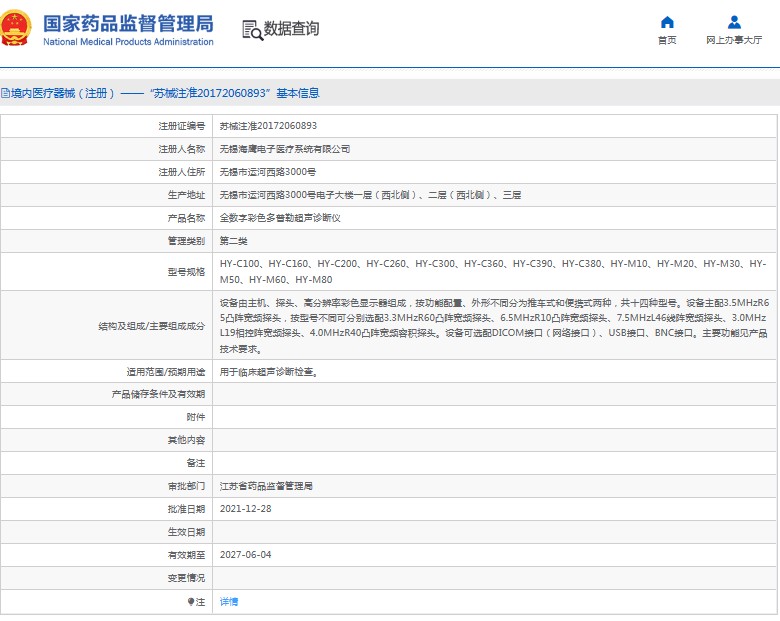The image size is (780, 621).
Task: Click the 注册证编号 row label
Action: [182, 126]
